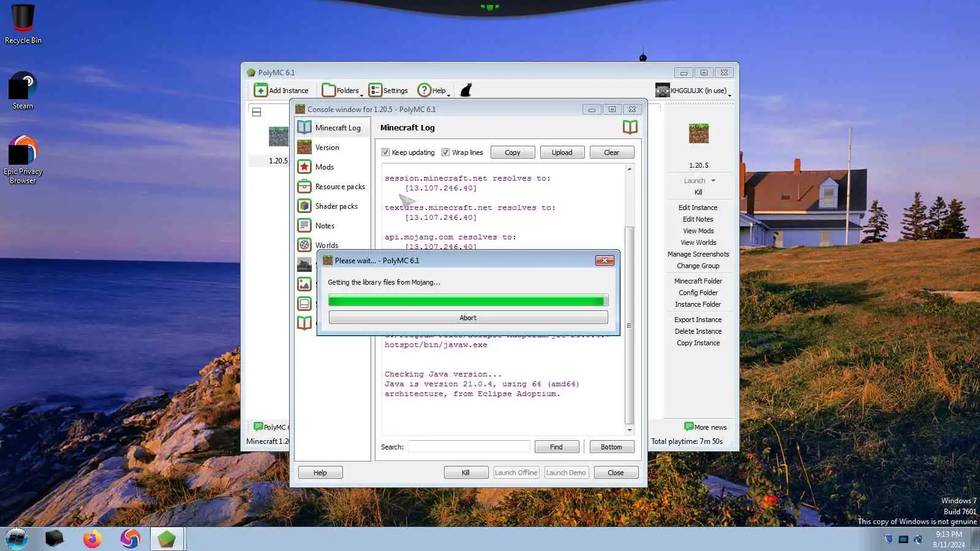Image resolution: width=980 pixels, height=551 pixels.
Task: Click the Screenshots picture icon in sidebar
Action: (304, 284)
